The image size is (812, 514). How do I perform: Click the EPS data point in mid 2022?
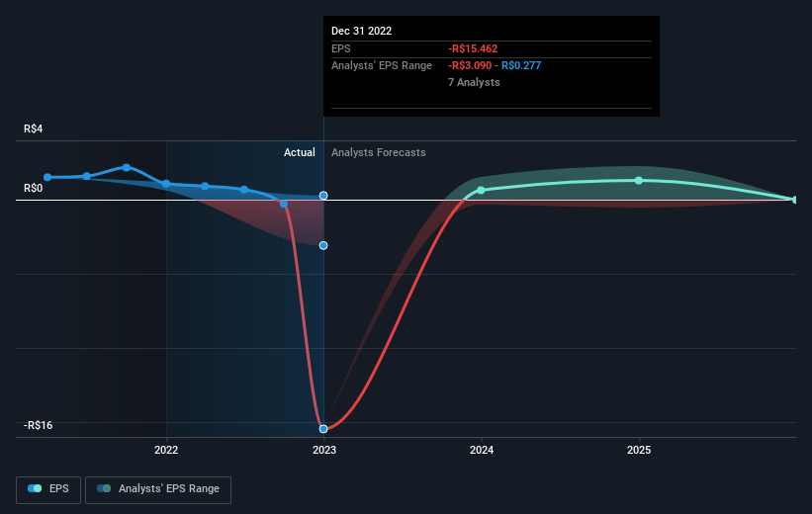(x=244, y=190)
